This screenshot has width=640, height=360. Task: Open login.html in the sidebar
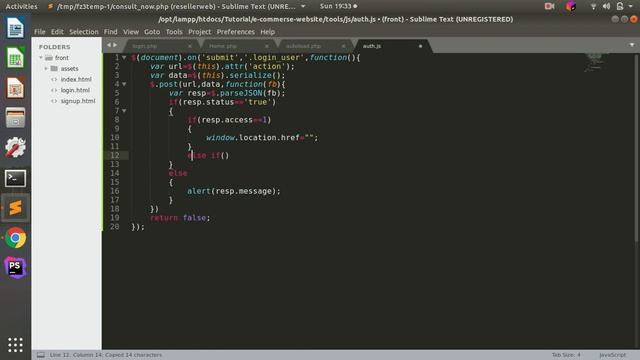tap(75, 90)
